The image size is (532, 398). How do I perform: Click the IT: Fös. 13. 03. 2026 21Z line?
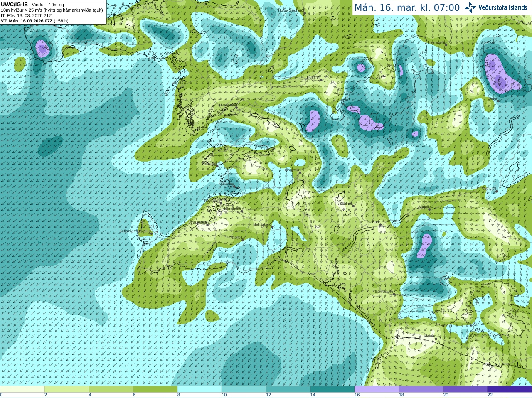tap(26, 15)
